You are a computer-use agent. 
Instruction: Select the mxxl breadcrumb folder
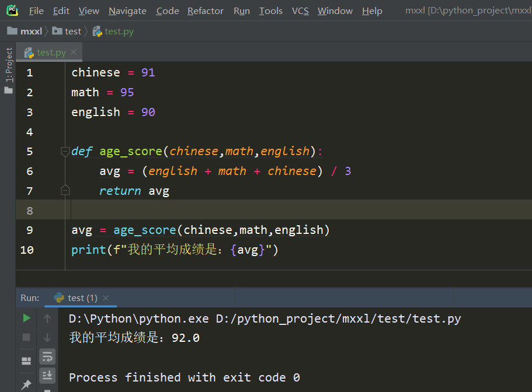click(25, 31)
